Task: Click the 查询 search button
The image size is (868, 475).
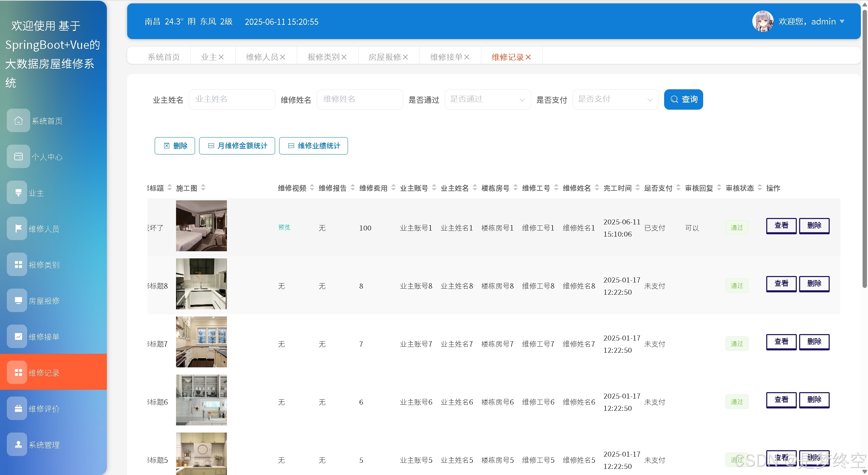Action: (x=683, y=99)
